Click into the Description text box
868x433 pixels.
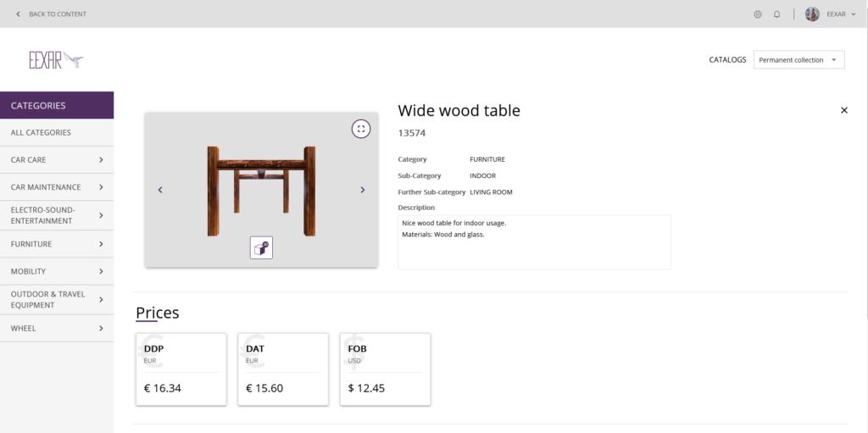click(534, 242)
